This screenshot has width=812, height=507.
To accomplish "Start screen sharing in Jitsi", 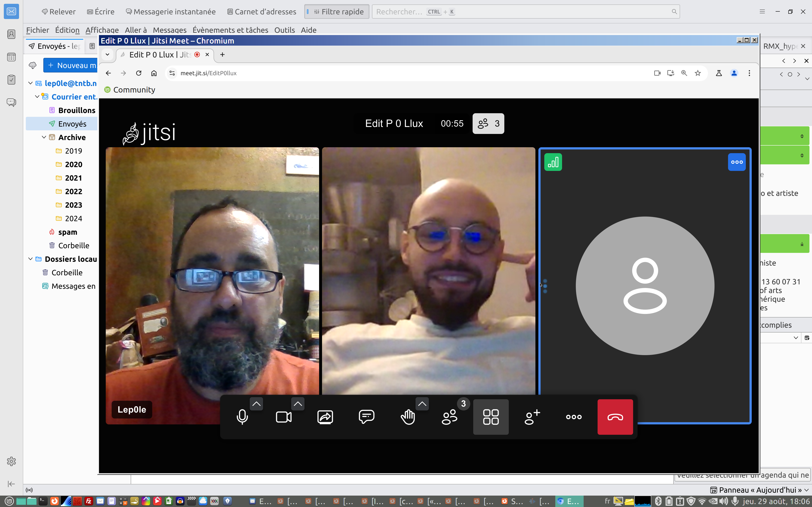I will (325, 417).
